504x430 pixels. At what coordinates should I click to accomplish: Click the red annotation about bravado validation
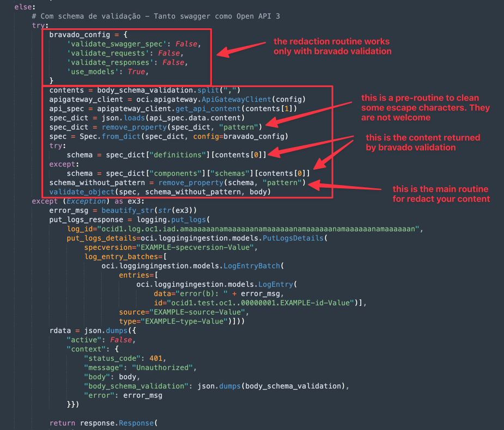[x=332, y=46]
